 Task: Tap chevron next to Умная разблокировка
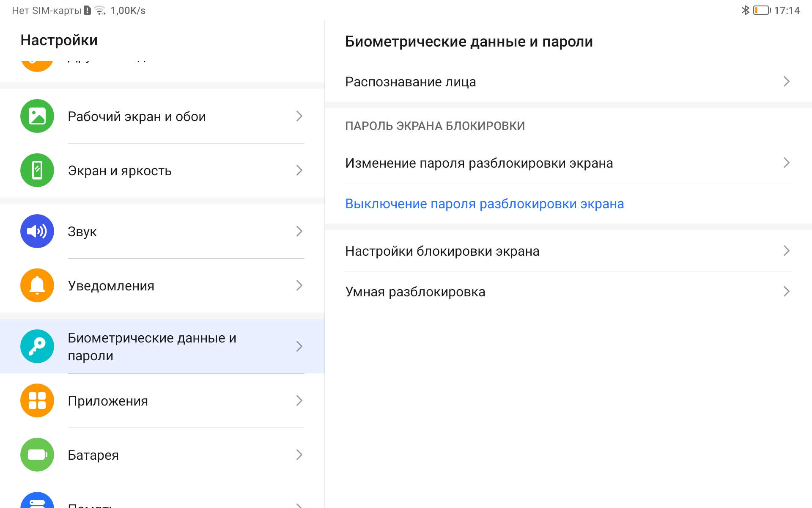click(x=787, y=291)
